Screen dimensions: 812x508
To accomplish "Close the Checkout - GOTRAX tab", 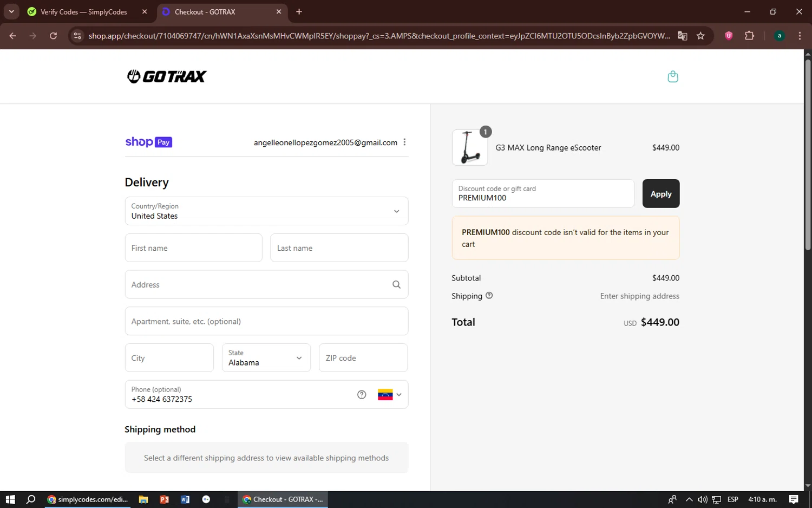I will coord(279,12).
